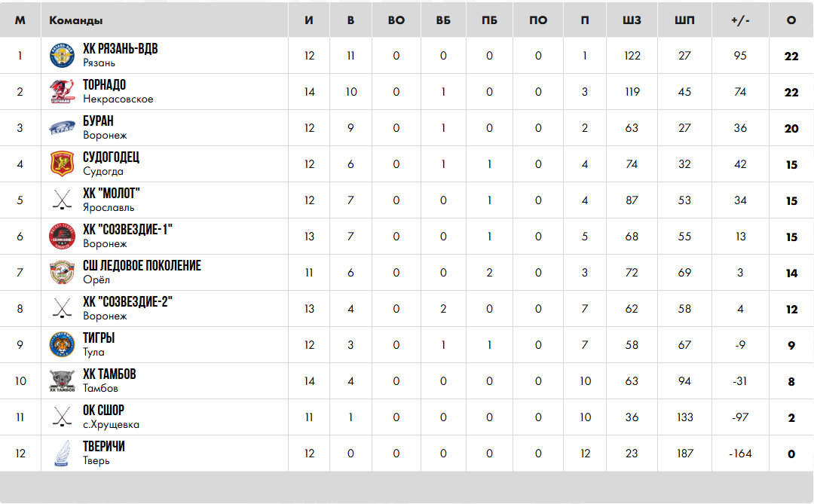Click the Торнадо team logo
This screenshot has height=504, width=814.
coord(62,92)
